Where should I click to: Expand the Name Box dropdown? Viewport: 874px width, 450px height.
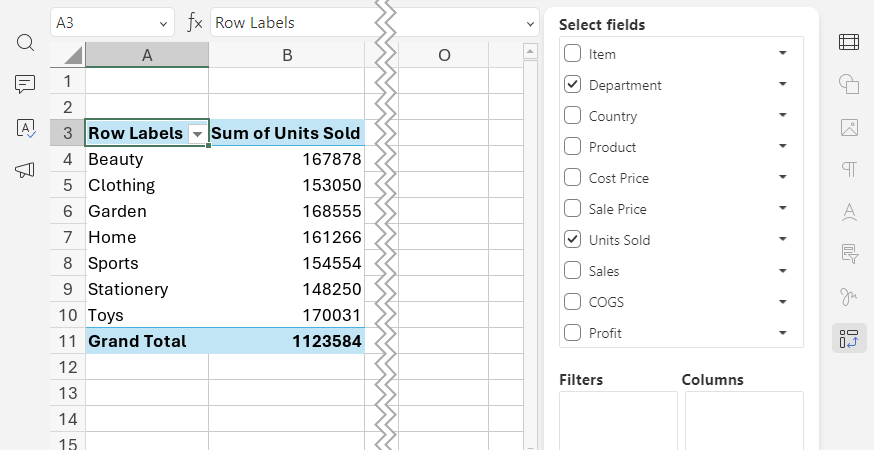(163, 23)
